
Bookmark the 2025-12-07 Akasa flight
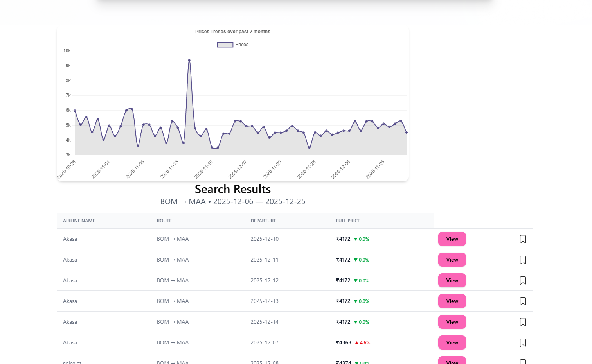(523, 342)
